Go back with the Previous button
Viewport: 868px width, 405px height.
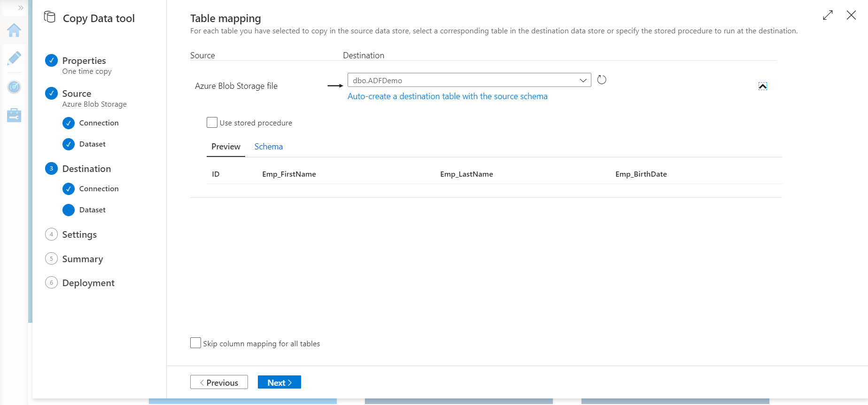click(x=219, y=382)
